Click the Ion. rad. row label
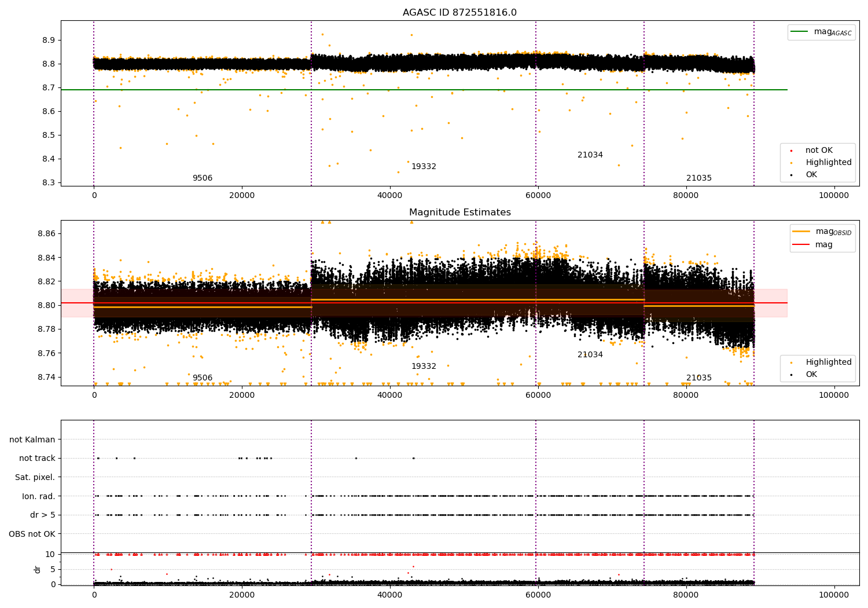The image size is (868, 608). tap(39, 496)
